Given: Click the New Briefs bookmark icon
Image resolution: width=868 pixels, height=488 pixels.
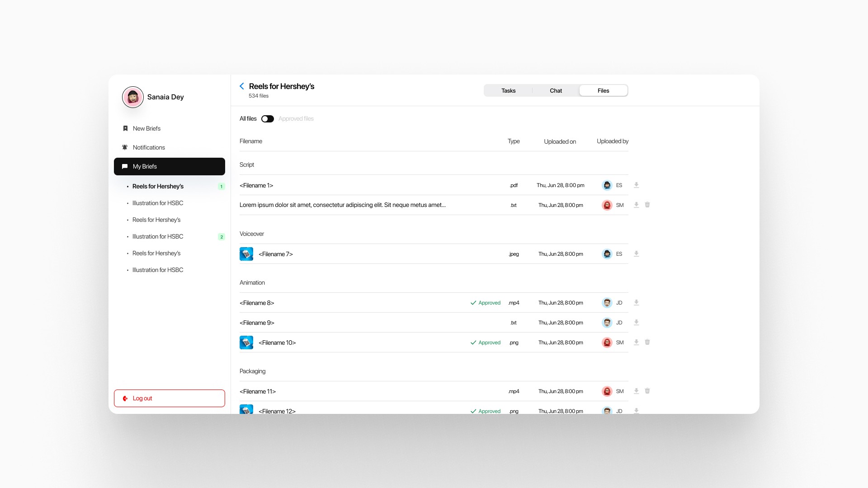Looking at the screenshot, I should point(125,129).
